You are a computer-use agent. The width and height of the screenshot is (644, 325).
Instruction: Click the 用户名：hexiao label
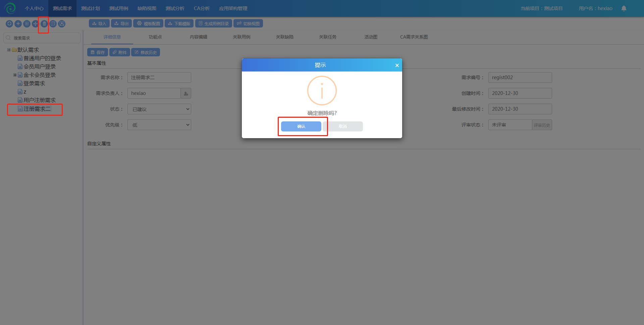[596, 8]
